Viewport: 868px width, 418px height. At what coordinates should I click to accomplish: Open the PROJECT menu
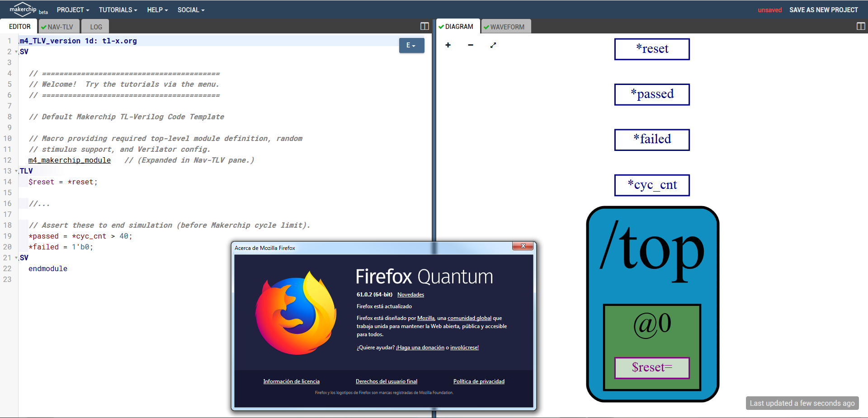(73, 10)
